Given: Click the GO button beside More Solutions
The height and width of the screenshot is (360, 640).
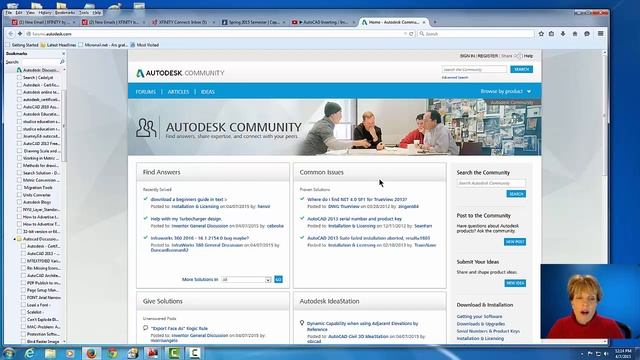Looking at the screenshot, I should coord(278,280).
